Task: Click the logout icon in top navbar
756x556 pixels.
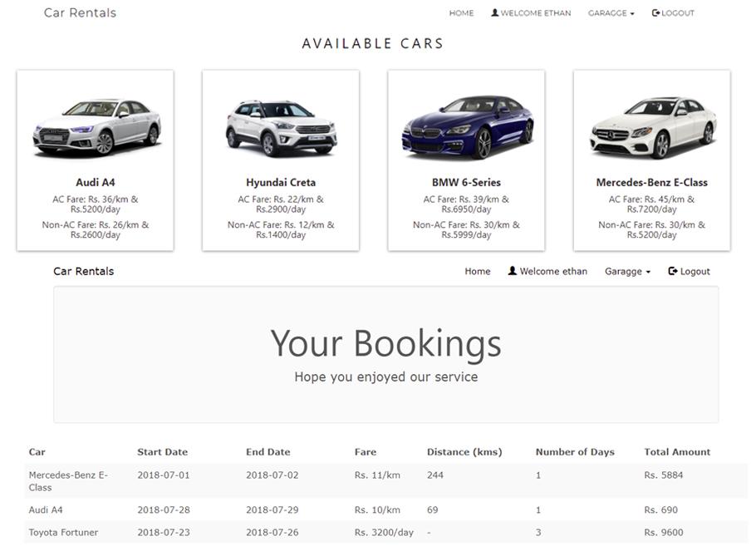Action: click(655, 12)
